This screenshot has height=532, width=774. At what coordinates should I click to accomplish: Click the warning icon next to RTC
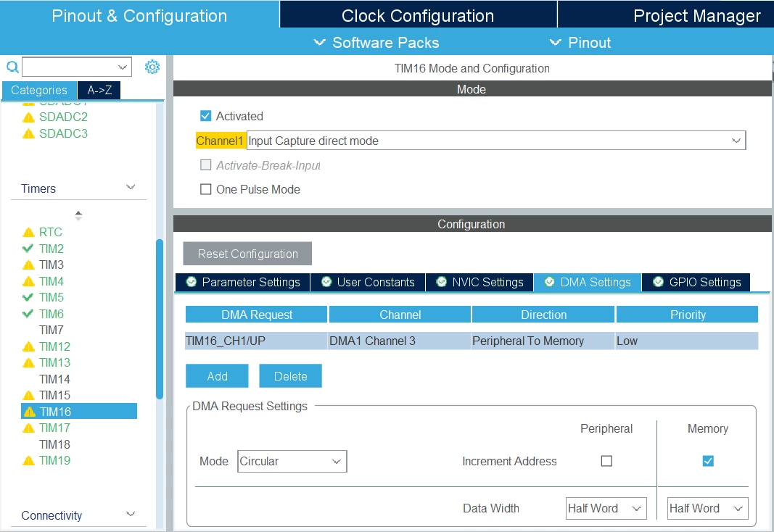(28, 232)
